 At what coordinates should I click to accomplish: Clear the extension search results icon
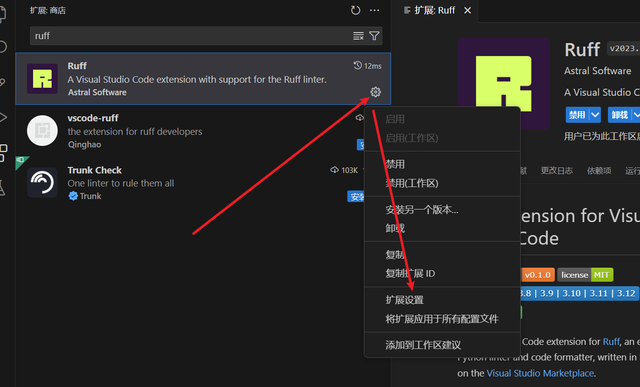358,36
